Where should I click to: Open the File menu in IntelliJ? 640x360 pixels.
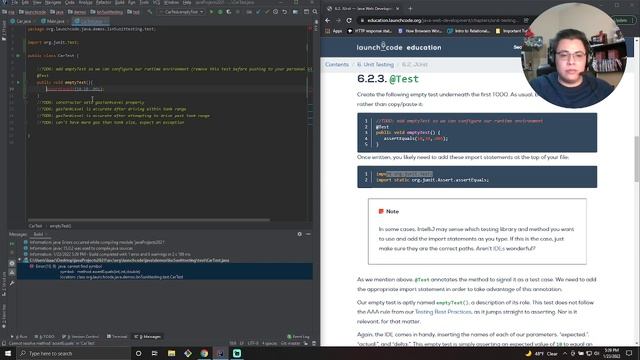[x=14, y=2]
